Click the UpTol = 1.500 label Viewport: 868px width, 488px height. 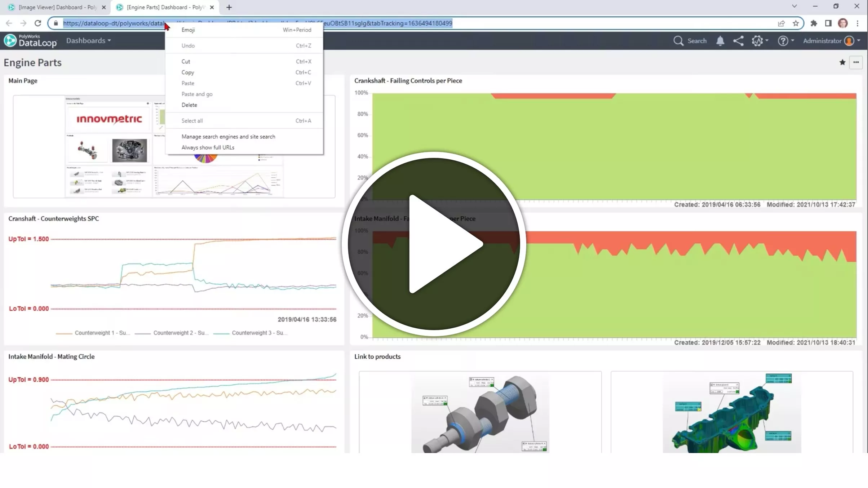[28, 239]
